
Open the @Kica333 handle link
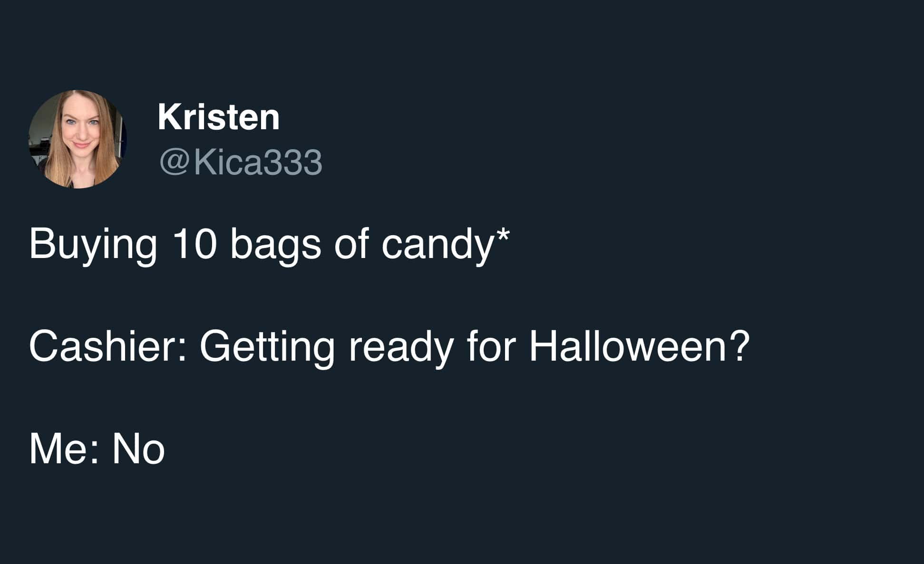pyautogui.click(x=241, y=162)
